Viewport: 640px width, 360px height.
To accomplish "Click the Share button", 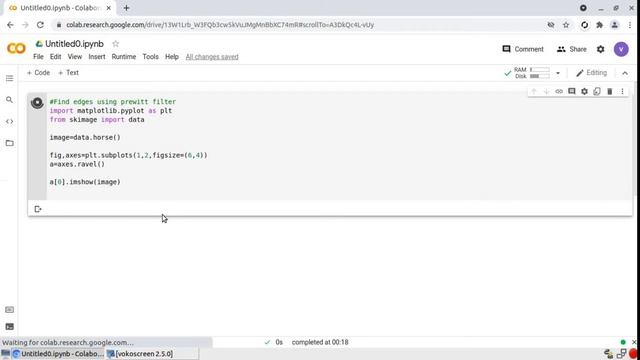I will 571,49.
